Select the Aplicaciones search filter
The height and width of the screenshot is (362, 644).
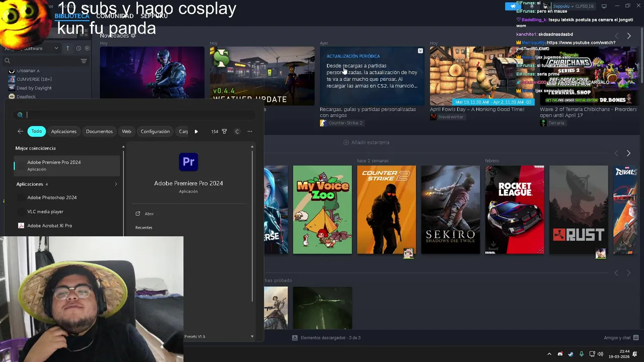(64, 131)
